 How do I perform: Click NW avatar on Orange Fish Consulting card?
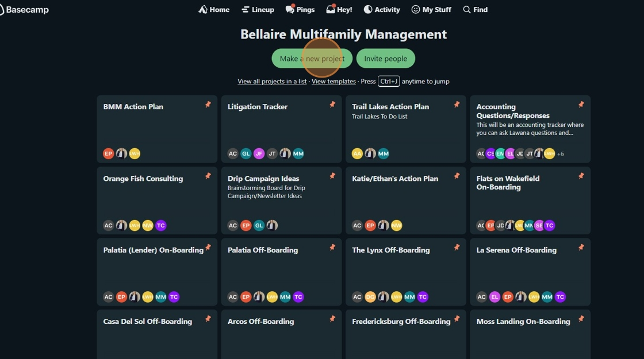(148, 225)
